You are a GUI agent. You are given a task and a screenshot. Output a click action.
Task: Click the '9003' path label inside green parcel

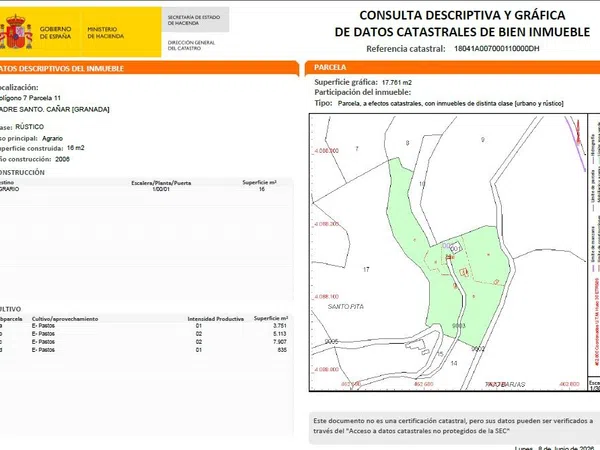click(458, 326)
